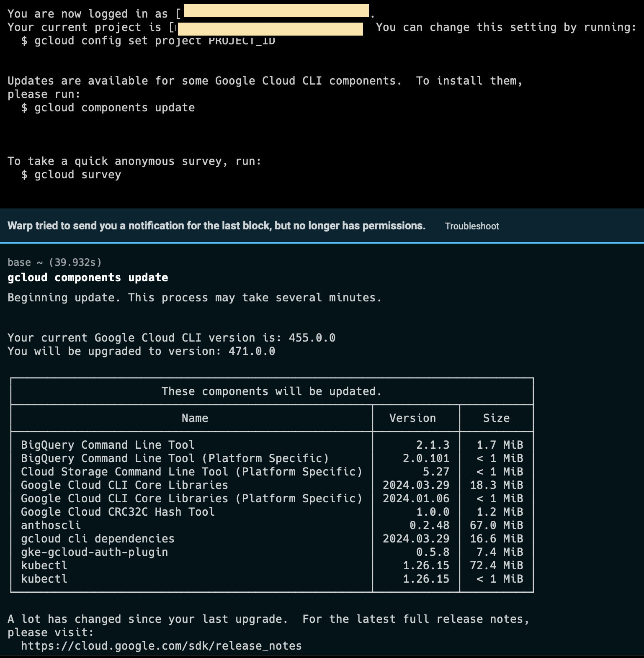Viewport: 644px width, 658px height.
Task: Click version 2024.01.06 cell
Action: 416,499
